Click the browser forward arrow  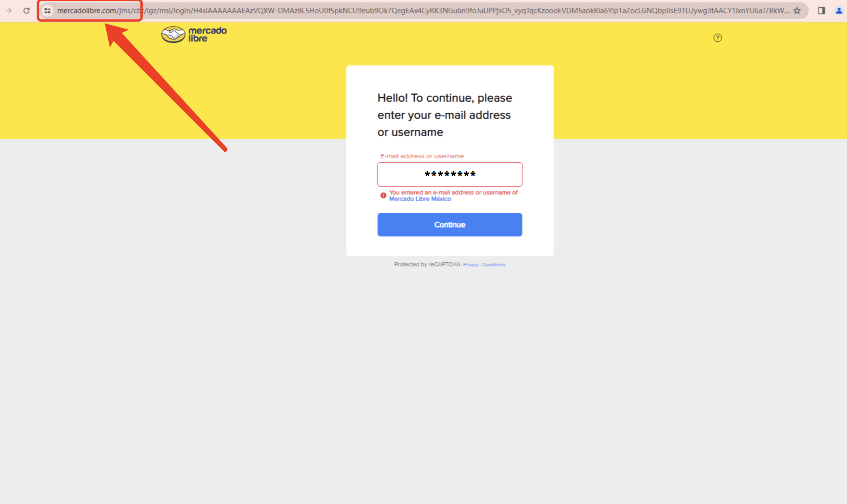[9, 11]
